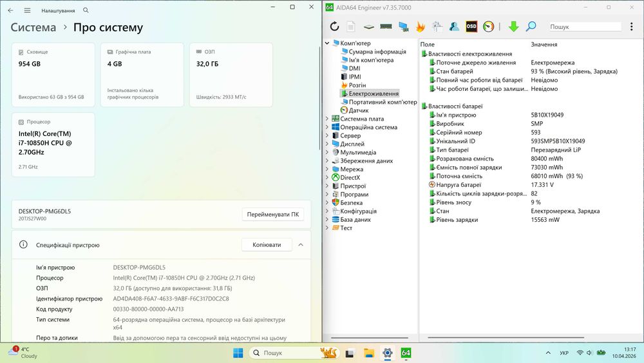Open the Windows Start button

238,353
